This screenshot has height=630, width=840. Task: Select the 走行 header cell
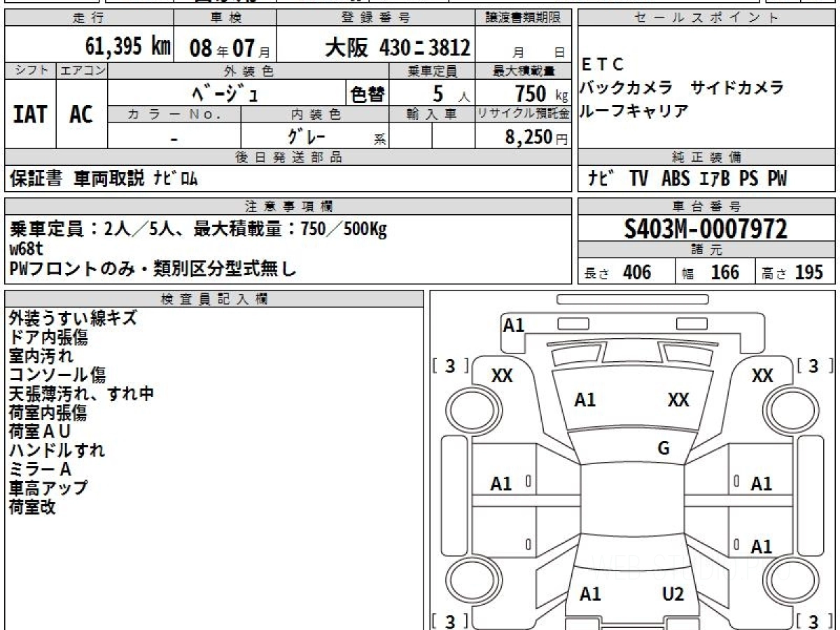pyautogui.click(x=88, y=18)
